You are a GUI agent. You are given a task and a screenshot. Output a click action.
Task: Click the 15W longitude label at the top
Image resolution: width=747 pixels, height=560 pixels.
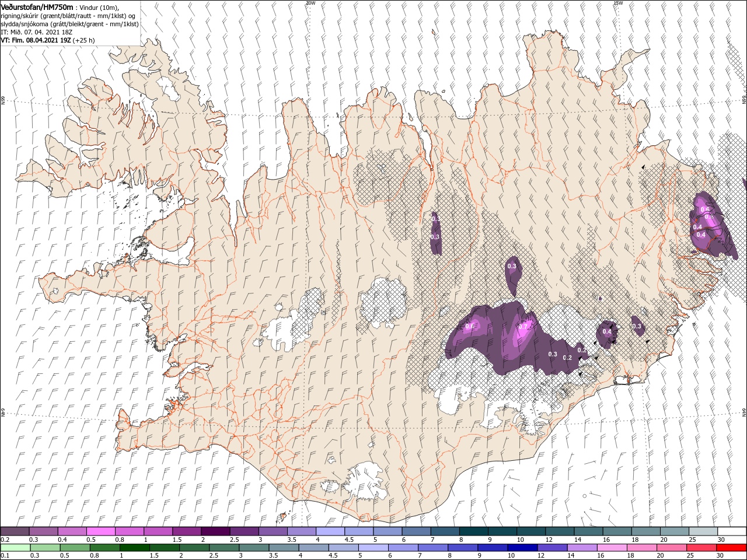[619, 3]
